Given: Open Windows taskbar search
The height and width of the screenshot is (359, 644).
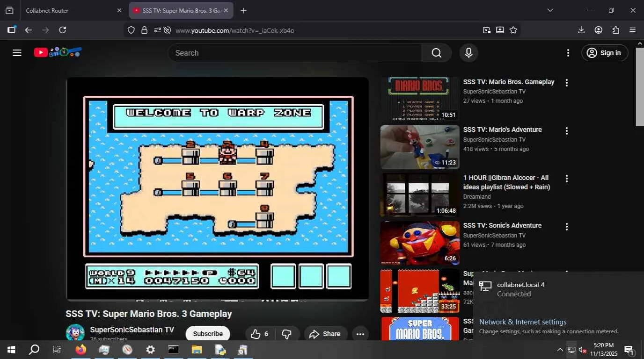Looking at the screenshot, I should (34, 350).
